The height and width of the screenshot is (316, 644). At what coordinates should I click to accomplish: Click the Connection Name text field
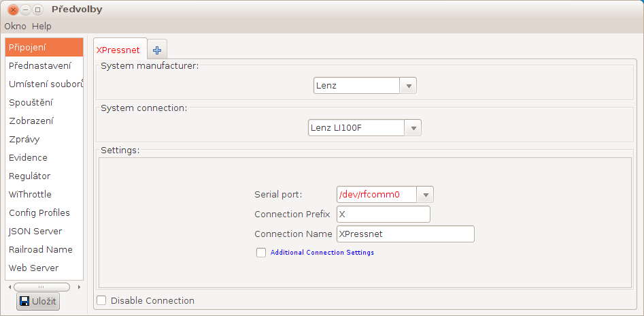tap(405, 234)
